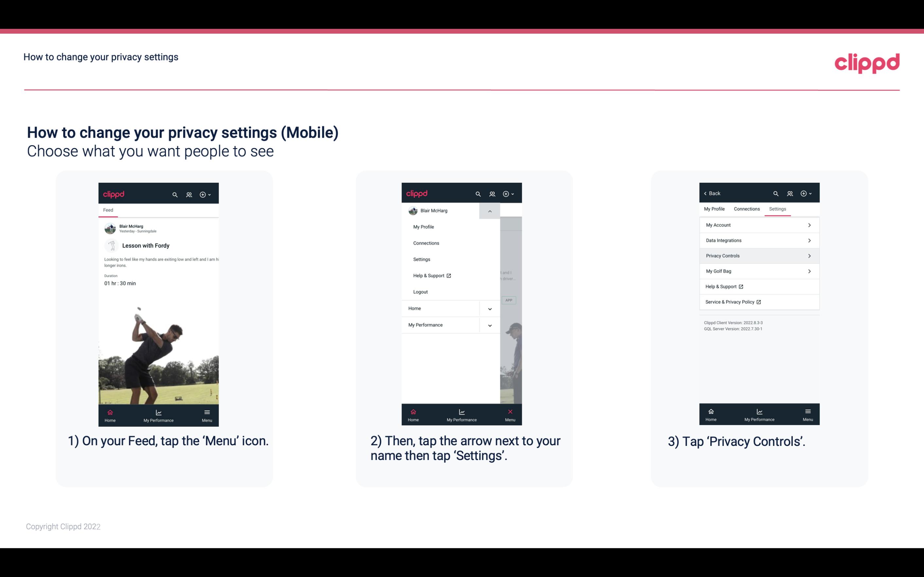Viewport: 924px width, 577px height.
Task: Tap the Search icon in top bar
Action: (175, 194)
